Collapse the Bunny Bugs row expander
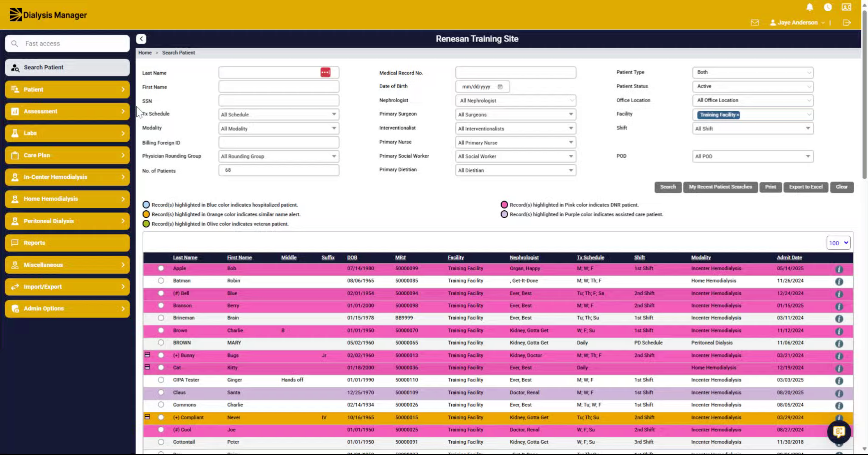This screenshot has height=455, width=868. tap(147, 355)
